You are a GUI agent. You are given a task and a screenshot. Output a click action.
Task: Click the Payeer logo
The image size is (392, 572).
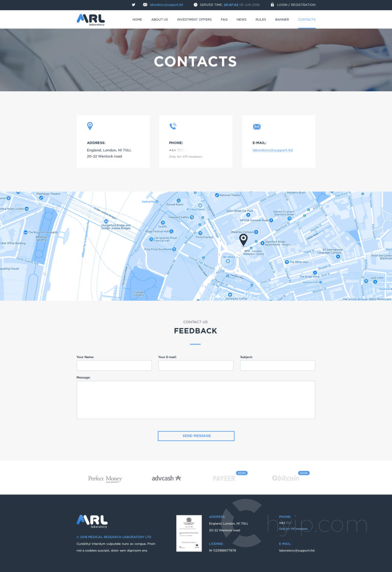point(224,478)
